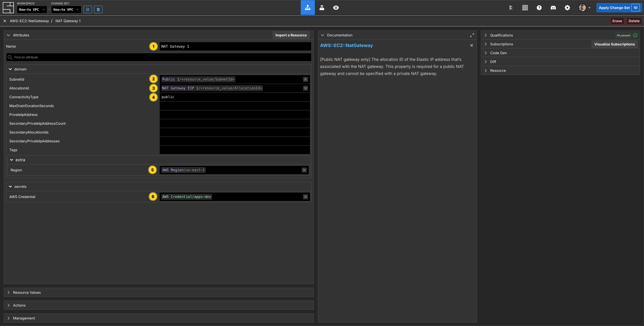
Task: Open the Change Set How-to VPC dropdown
Action: tap(66, 9)
